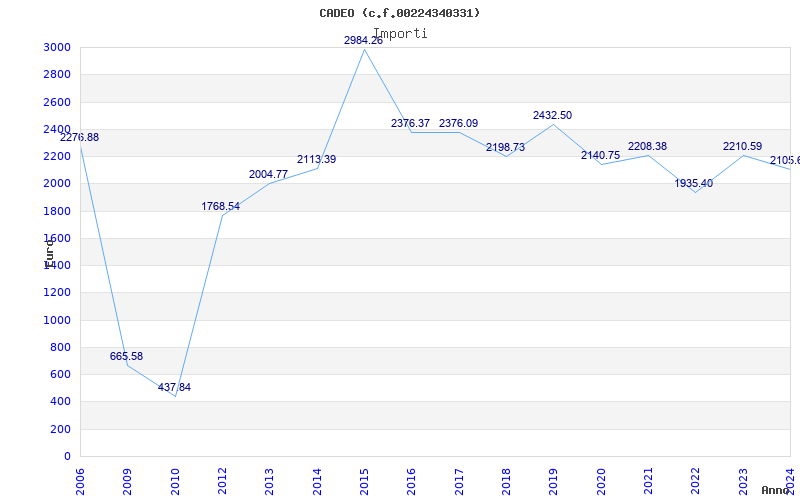This screenshot has width=800, height=500.
Task: Click the Importi subtitle label
Action: (x=401, y=34)
